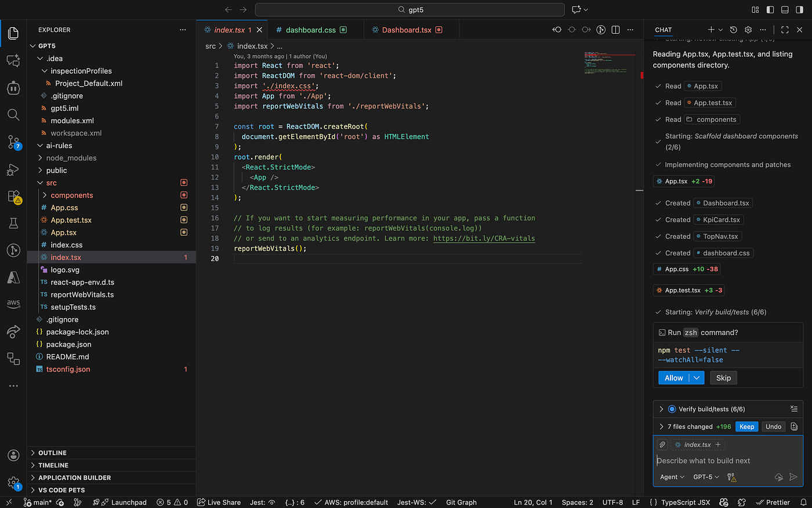812x508 pixels.
Task: Open the Azure view in activity bar
Action: pos(13,278)
